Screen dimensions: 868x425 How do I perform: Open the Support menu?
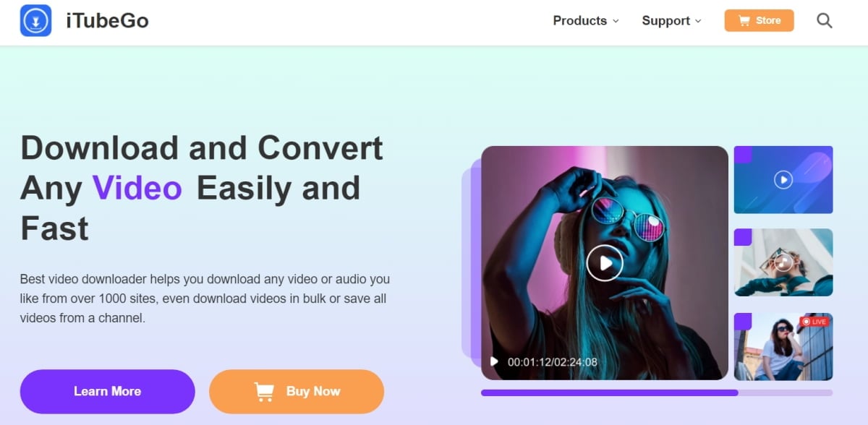click(672, 20)
